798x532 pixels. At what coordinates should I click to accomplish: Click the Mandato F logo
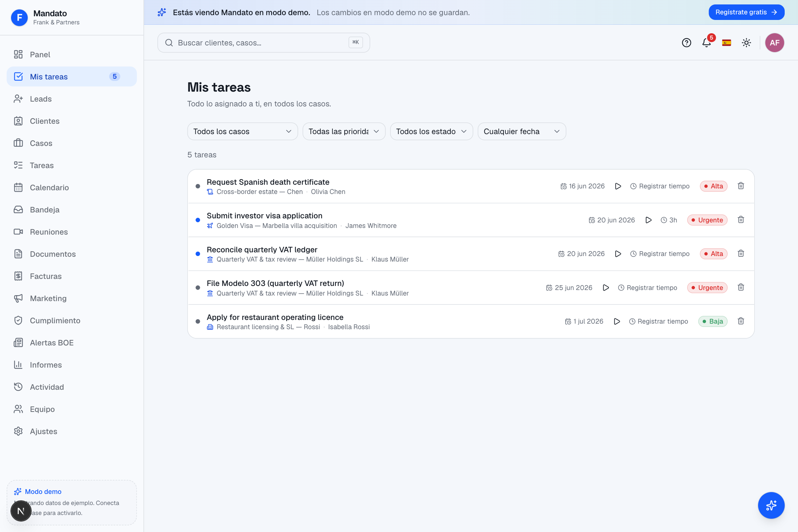(x=20, y=17)
